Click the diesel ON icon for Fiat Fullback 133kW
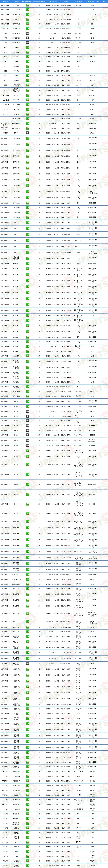Viewport: 108px width, 868px height. point(28,43)
